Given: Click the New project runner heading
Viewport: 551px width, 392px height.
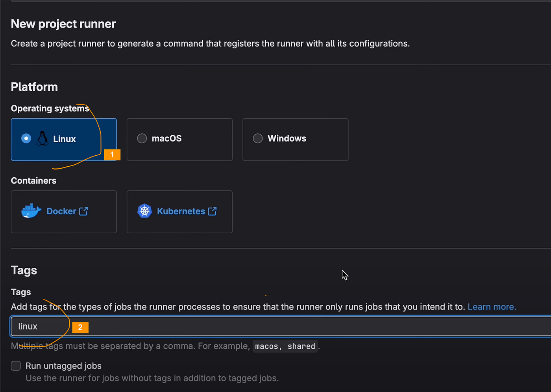Looking at the screenshot, I should pyautogui.click(x=63, y=24).
